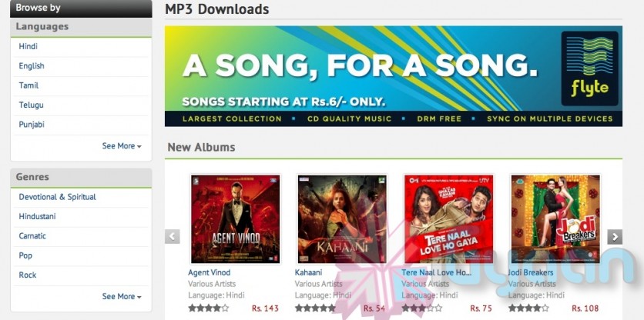Open the Kahaani album cover
The width and height of the screenshot is (644, 320).
342,219
